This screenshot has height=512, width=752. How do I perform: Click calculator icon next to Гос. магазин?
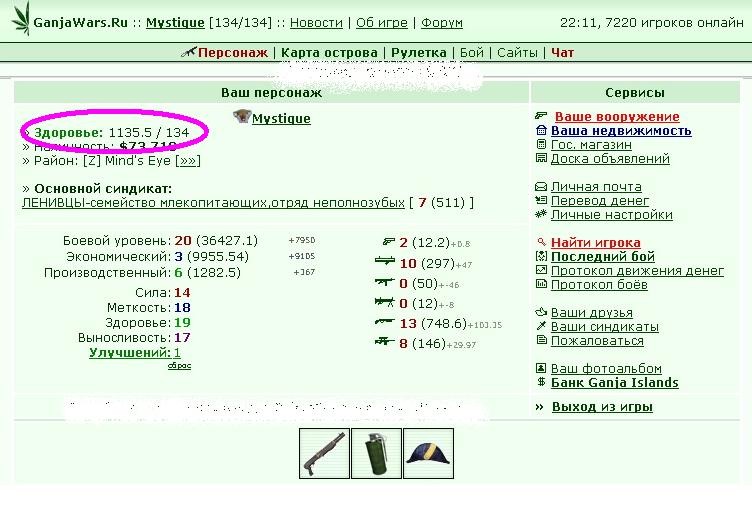coord(541,144)
